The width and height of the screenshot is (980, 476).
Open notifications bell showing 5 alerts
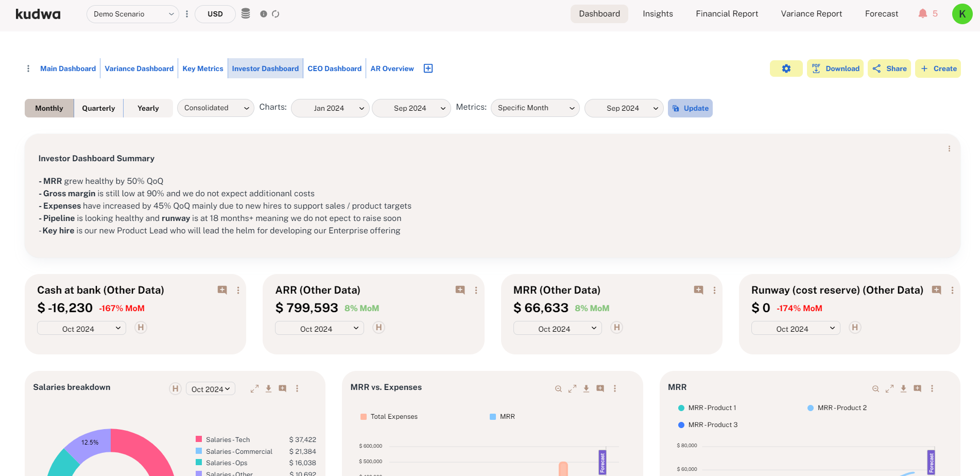pos(923,14)
